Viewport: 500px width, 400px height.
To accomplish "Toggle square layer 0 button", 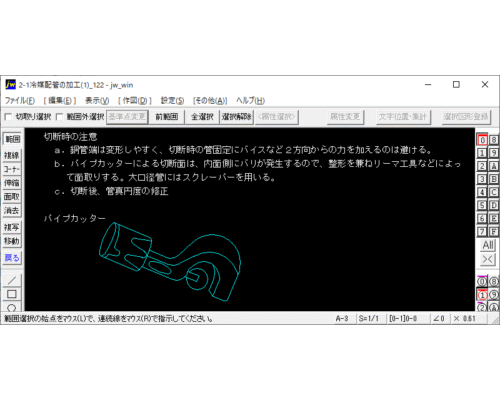I will 482,140.
